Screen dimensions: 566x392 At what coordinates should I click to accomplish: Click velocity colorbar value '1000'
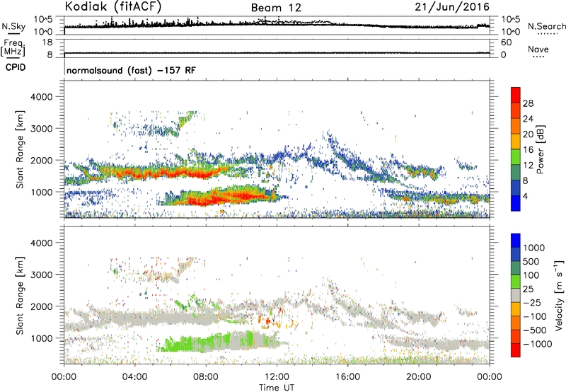click(534, 248)
